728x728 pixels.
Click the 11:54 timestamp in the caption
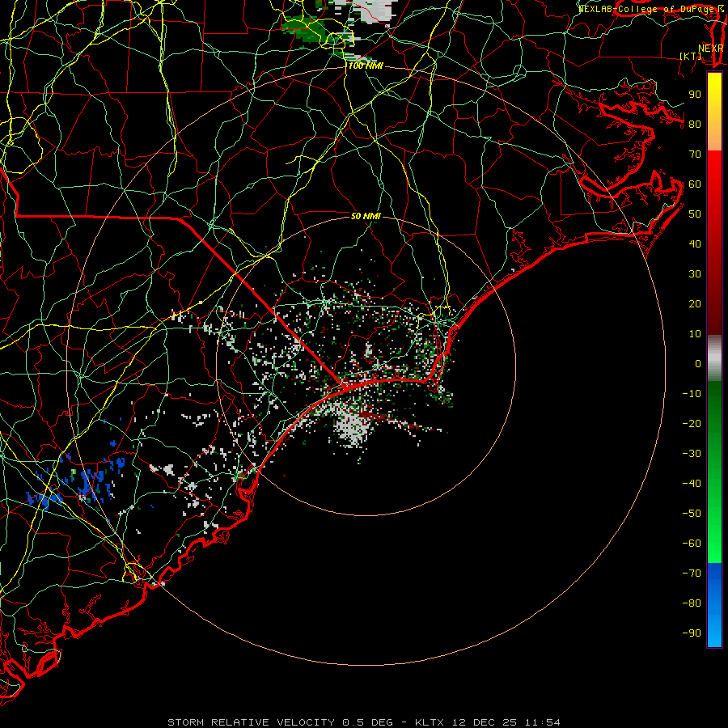point(543,722)
